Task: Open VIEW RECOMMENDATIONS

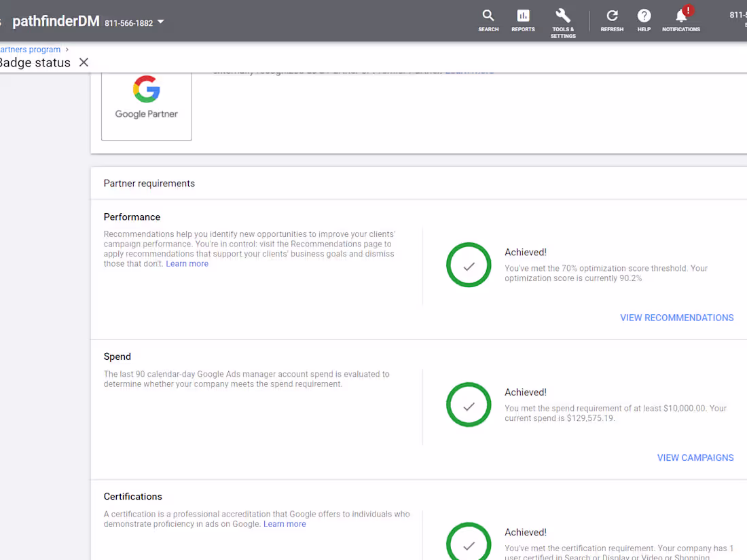Action: pos(676,317)
